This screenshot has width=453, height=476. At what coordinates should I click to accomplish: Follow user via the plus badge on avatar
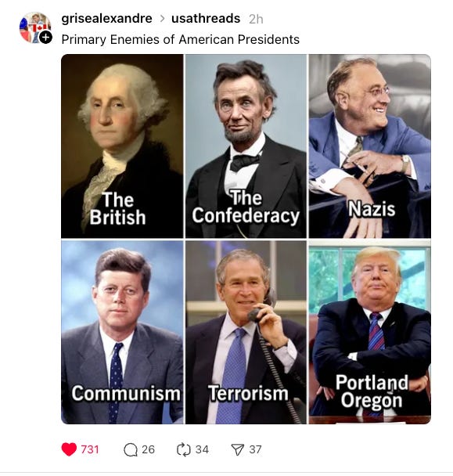click(x=46, y=38)
